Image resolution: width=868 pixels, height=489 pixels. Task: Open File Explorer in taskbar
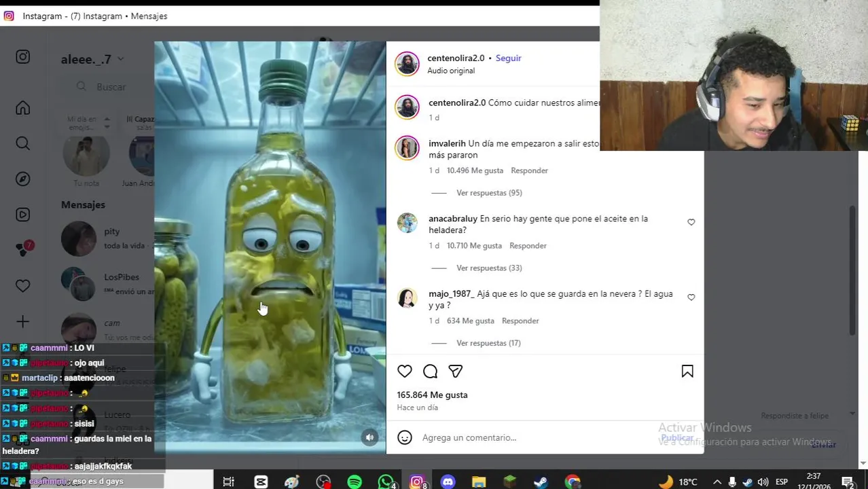(x=479, y=482)
